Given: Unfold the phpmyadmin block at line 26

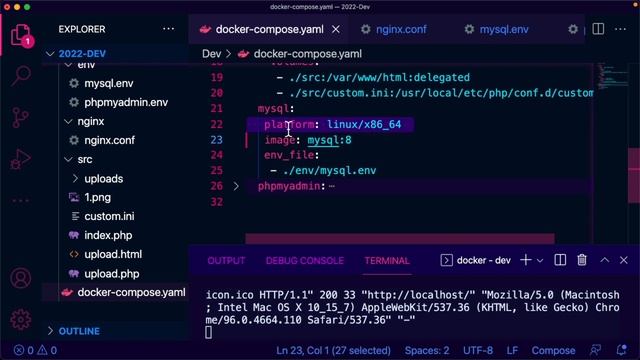Looking at the screenshot, I should pyautogui.click(x=236, y=186).
